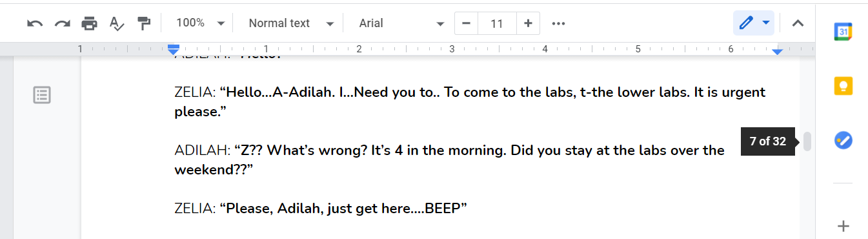Open the 100% zoom dropdown
The width and height of the screenshot is (868, 239).
[200, 23]
